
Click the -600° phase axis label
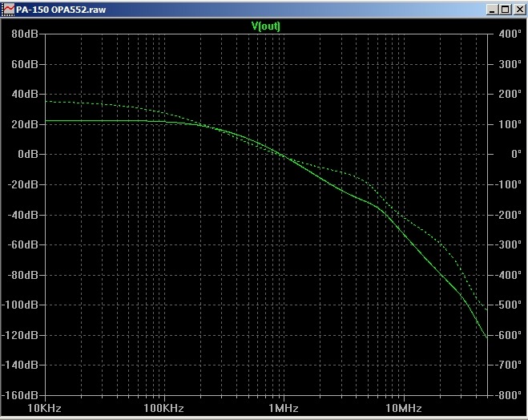[508, 335]
